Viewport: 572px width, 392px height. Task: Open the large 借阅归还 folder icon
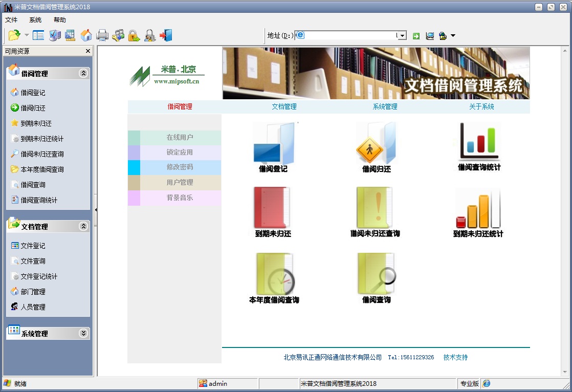376,147
